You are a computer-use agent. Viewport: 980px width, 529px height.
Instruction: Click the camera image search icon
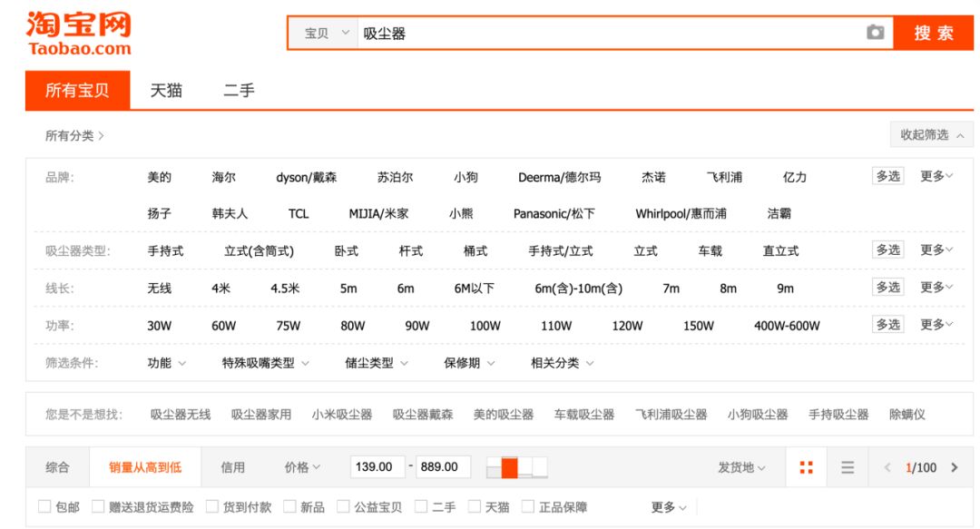(x=875, y=33)
